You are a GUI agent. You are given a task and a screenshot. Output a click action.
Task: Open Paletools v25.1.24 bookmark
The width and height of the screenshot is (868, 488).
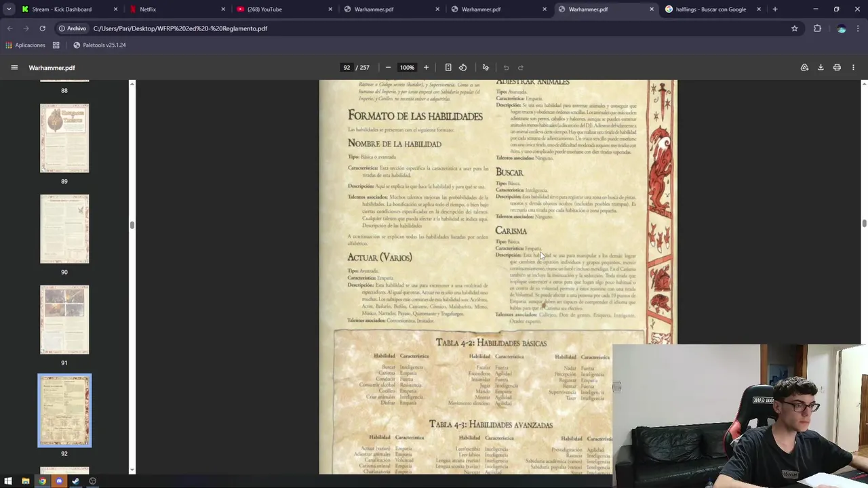pos(99,45)
